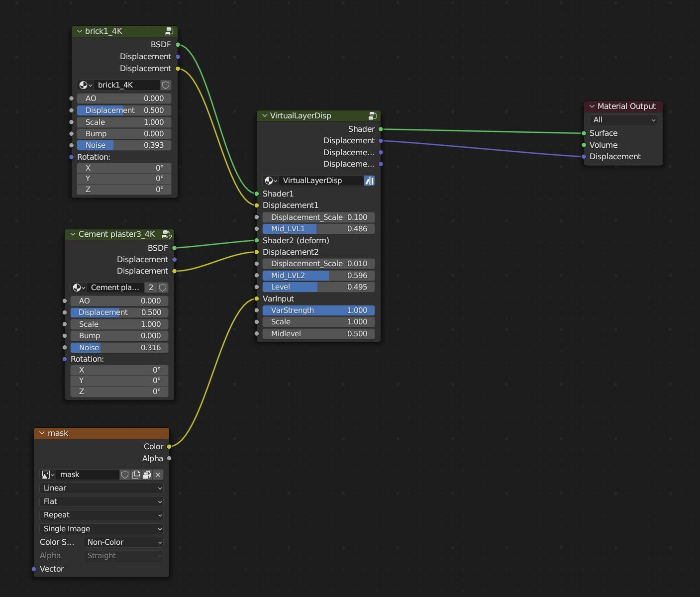Change Non-Color color space on mask node

coord(123,542)
